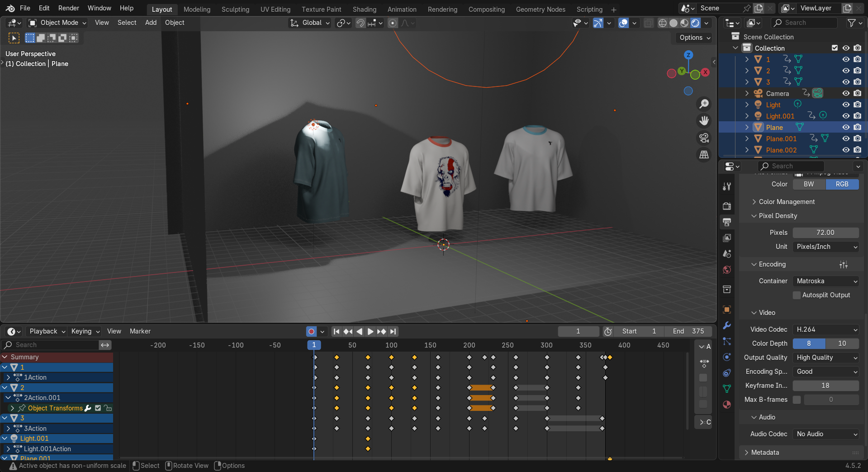The image size is (868, 472).
Task: Select solid viewport shading
Action: [674, 23]
